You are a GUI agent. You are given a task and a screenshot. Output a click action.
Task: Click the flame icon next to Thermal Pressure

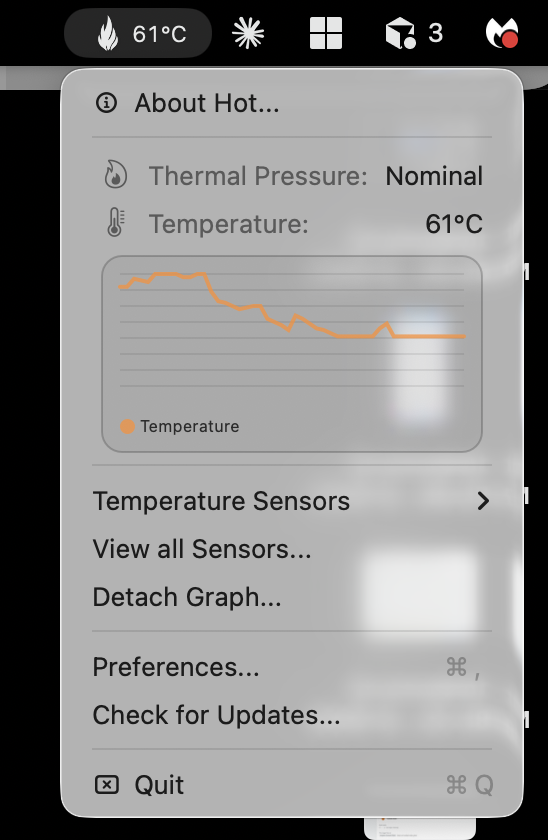pos(115,175)
